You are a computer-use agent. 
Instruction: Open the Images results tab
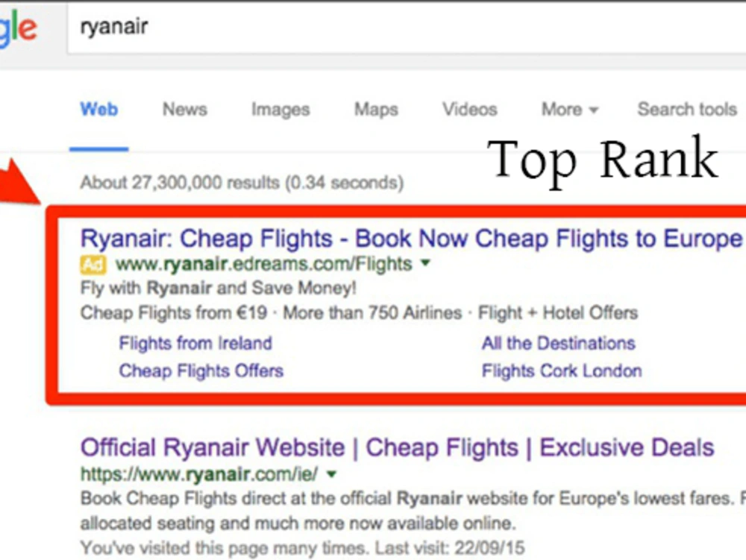click(280, 110)
